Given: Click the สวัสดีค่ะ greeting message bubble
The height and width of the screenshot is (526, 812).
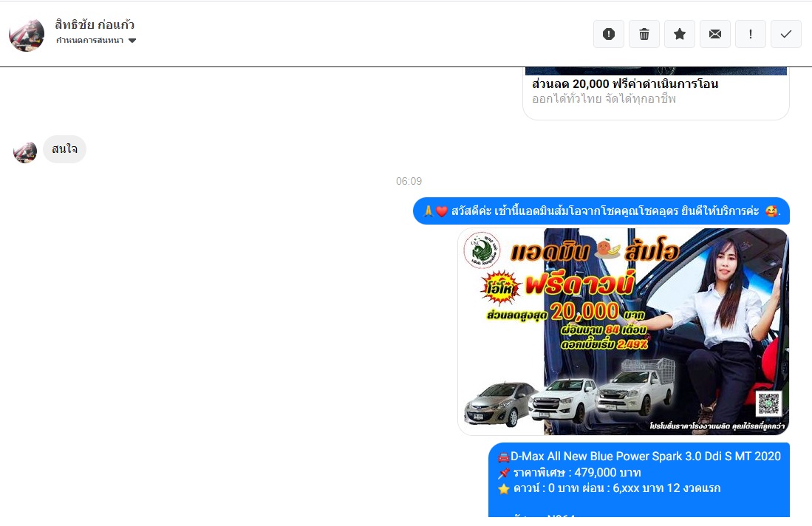Looking at the screenshot, I should coord(601,211).
